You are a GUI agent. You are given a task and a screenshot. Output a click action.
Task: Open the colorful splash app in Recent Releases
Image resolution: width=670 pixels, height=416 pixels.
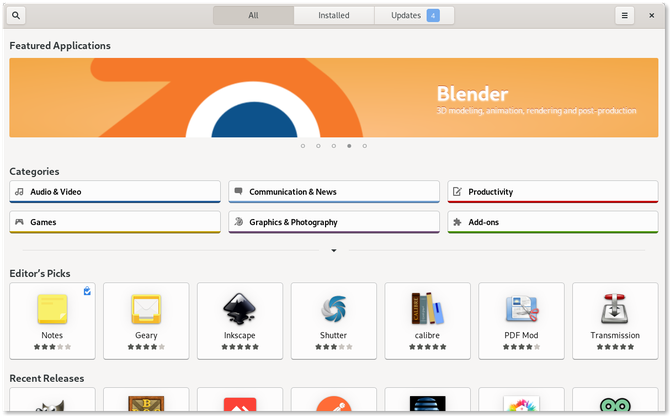click(x=521, y=401)
